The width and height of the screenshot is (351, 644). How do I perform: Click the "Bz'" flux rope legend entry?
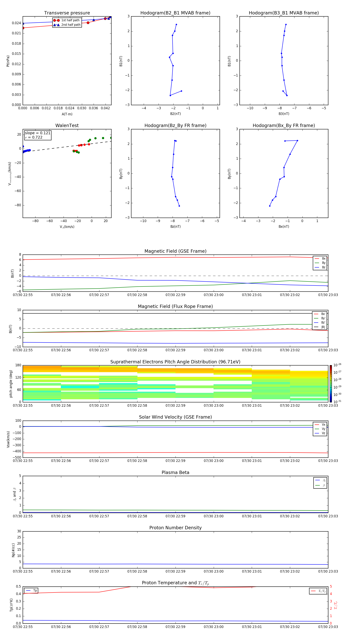click(320, 323)
